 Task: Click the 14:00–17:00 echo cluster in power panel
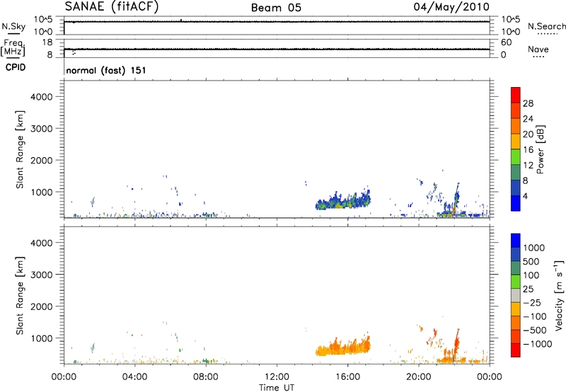coord(343,200)
